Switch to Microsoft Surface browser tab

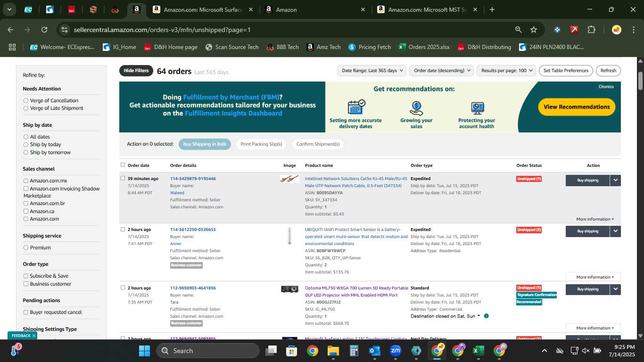coord(203,9)
